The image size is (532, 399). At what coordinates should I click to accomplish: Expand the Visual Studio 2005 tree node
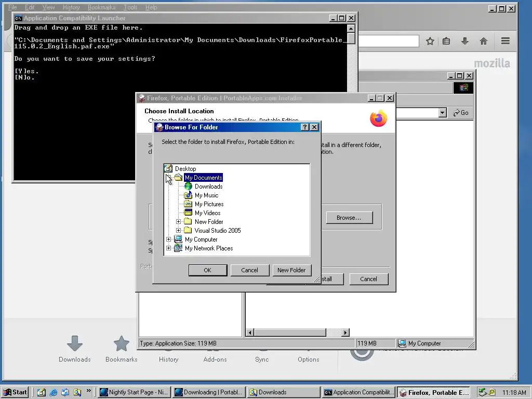click(x=179, y=230)
